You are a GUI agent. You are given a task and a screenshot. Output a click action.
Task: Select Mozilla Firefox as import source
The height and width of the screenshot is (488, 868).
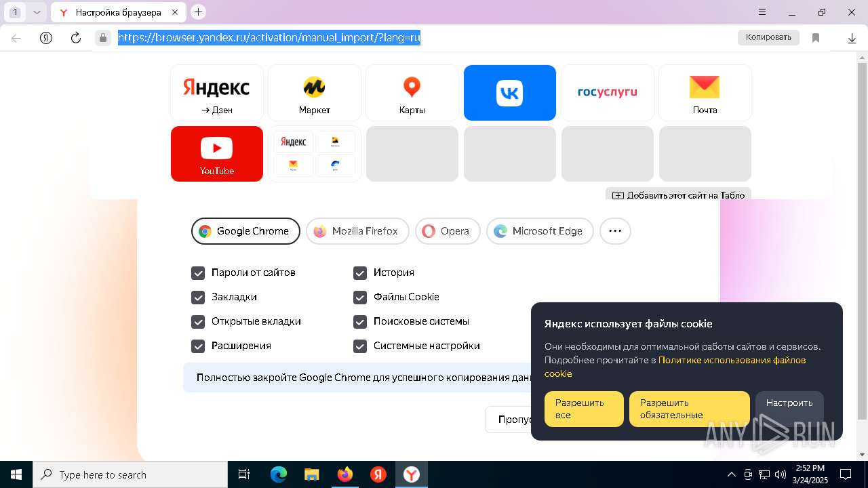point(357,231)
